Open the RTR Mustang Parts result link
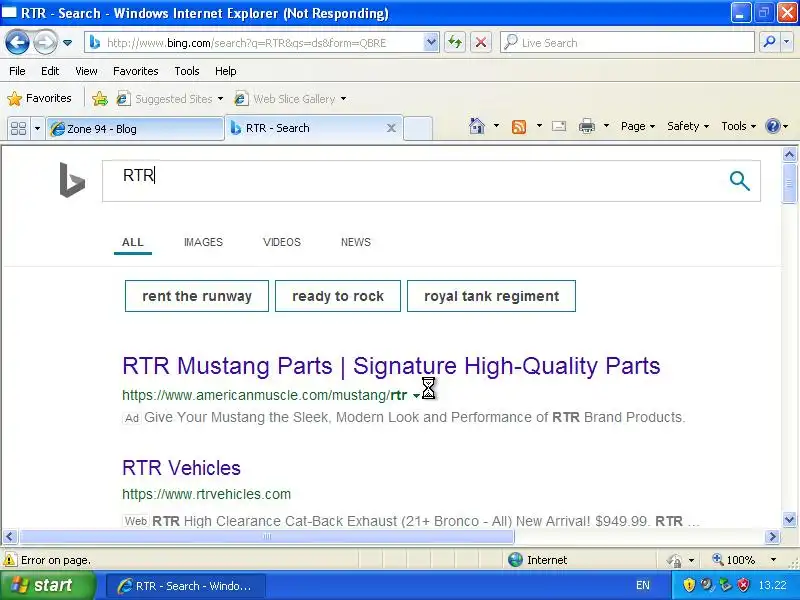The height and width of the screenshot is (600, 800). coord(391,366)
